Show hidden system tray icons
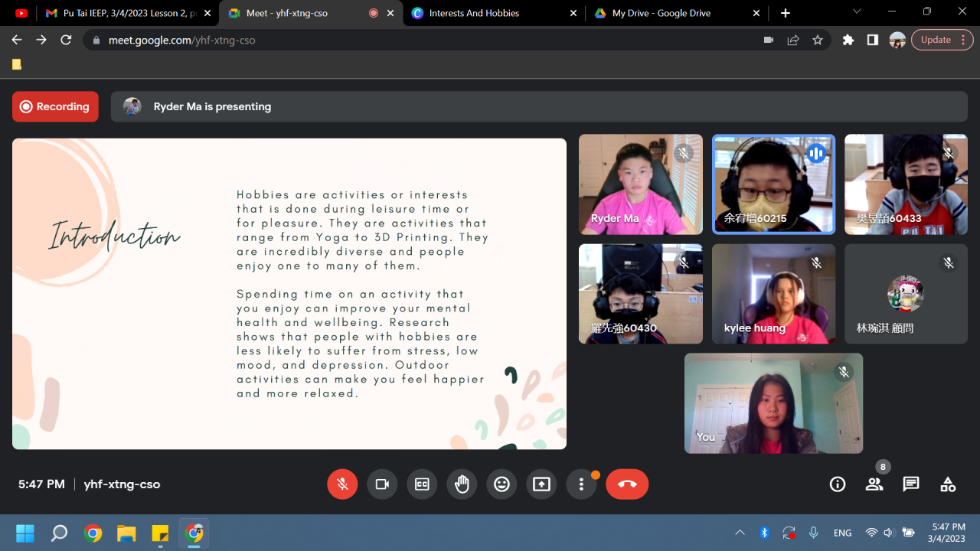980x551 pixels. pos(740,533)
